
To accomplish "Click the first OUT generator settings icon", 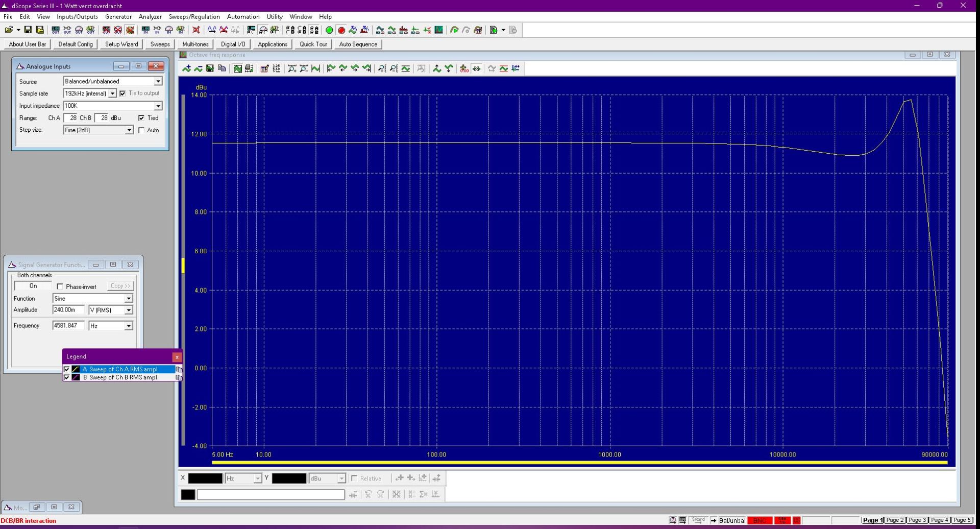I will (x=56, y=30).
